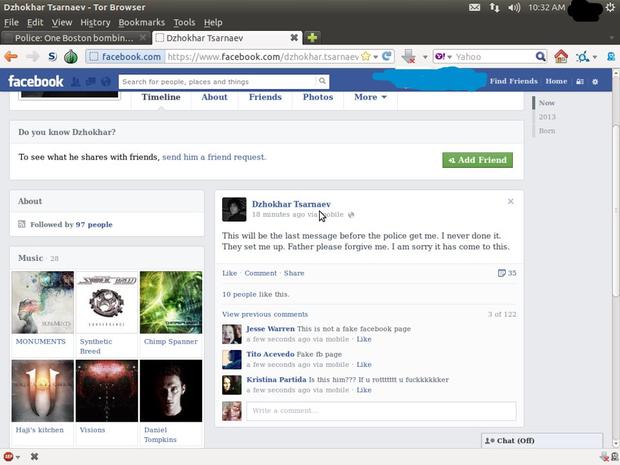Open the sound volume indicator
The image size is (620, 465).
[x=514, y=7]
